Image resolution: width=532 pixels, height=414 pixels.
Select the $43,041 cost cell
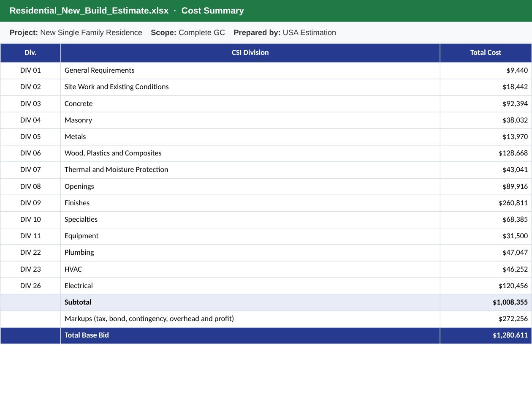pyautogui.click(x=486, y=170)
